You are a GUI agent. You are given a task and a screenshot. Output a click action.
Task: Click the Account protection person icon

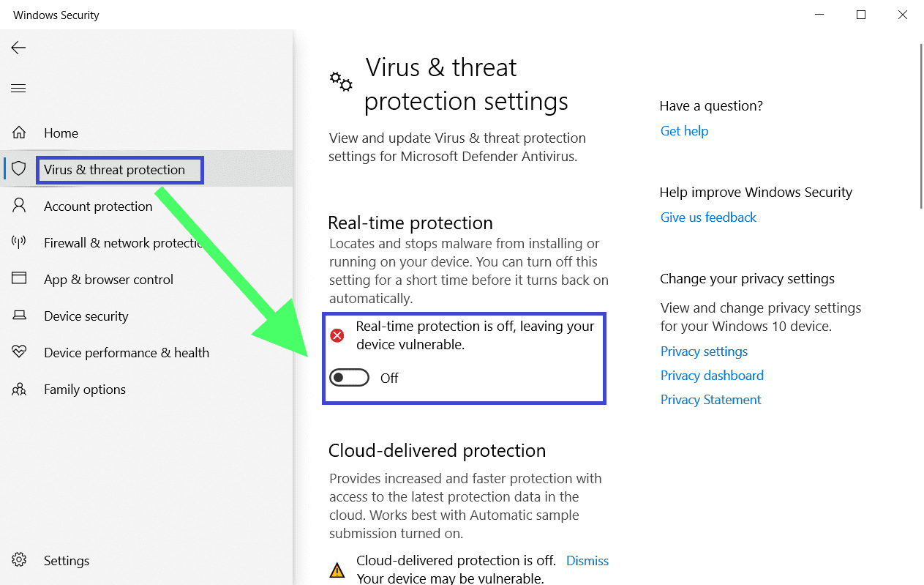[19, 206]
